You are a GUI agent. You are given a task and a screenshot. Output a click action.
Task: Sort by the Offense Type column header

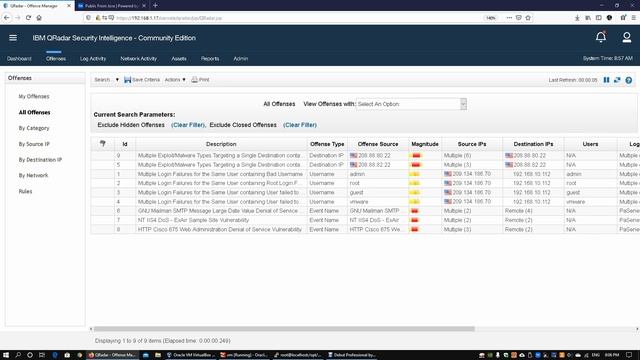pos(327,144)
